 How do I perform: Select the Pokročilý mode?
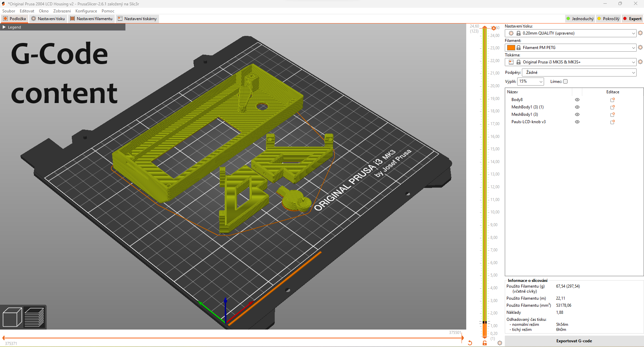[x=608, y=18]
